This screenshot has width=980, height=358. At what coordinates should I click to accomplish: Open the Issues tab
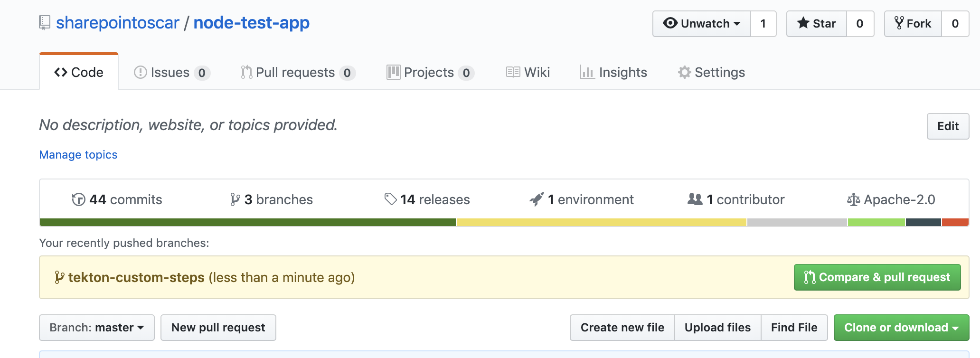click(x=172, y=72)
